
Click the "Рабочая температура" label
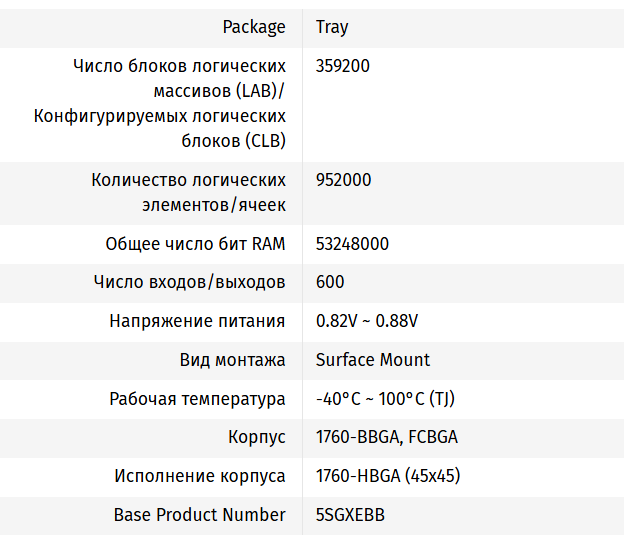click(x=197, y=399)
